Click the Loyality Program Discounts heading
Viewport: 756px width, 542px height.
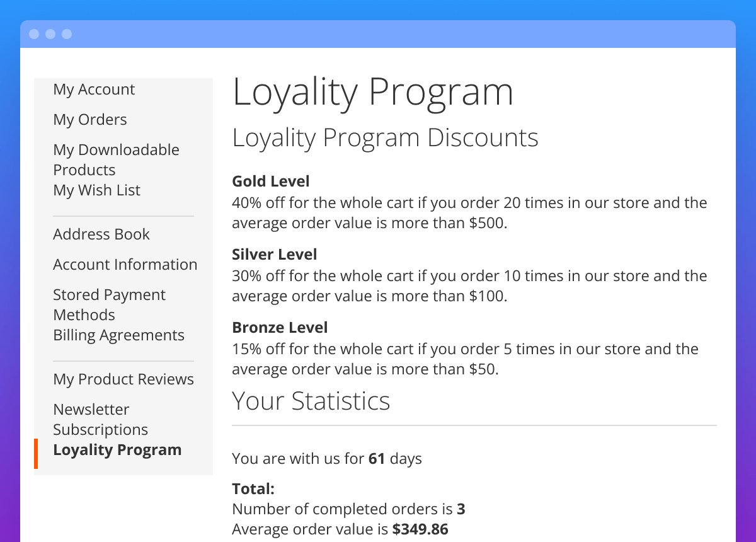point(385,138)
